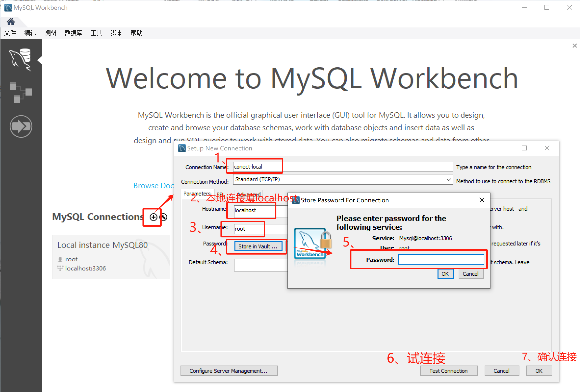Click the home tab icon
Viewport: 580px width, 392px height.
tap(11, 22)
